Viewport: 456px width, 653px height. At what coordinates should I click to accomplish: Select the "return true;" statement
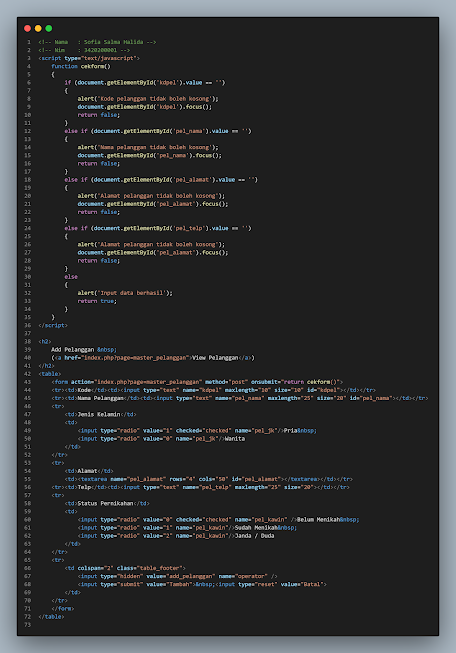[x=97, y=301]
